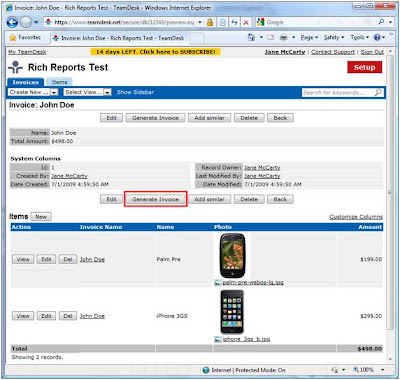Viewport: 400px width, 380px height.
Task: Open the Tools menu
Action: pos(360,37)
